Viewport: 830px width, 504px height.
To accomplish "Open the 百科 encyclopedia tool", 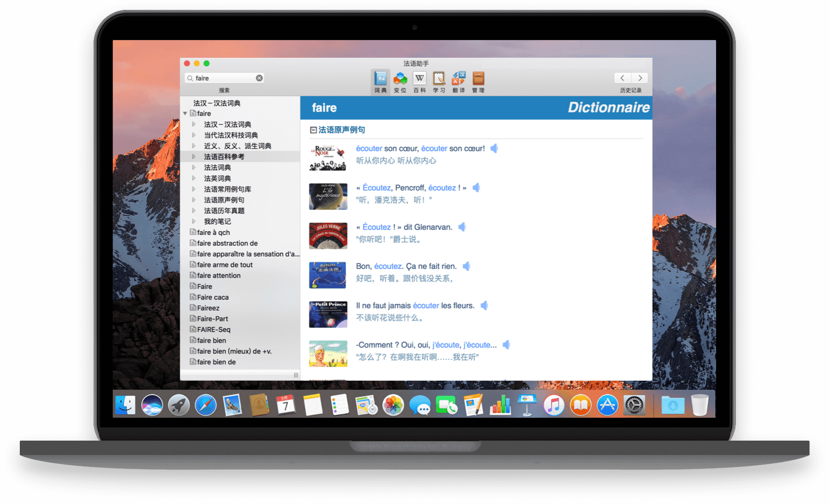I will click(x=419, y=81).
